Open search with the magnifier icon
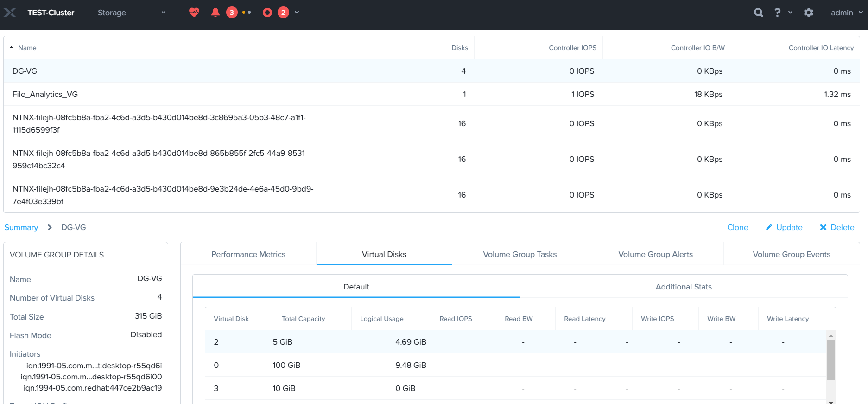 point(759,13)
